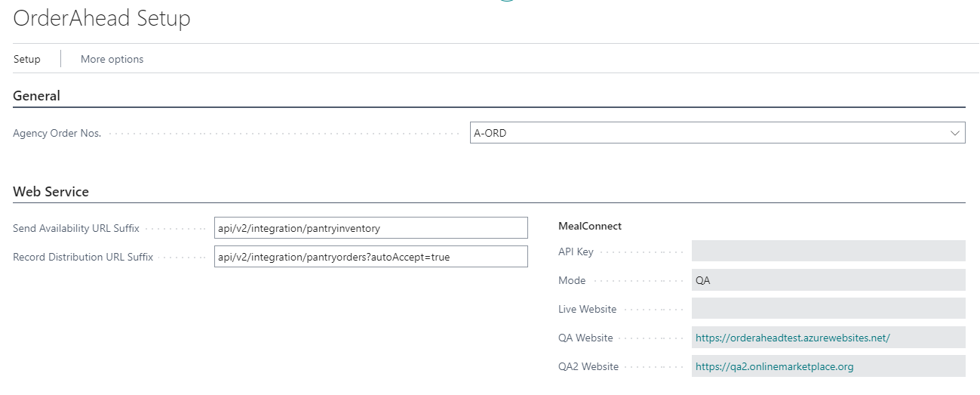Click the Send Availability URL Suffix label
The width and height of the screenshot is (980, 395).
[76, 228]
